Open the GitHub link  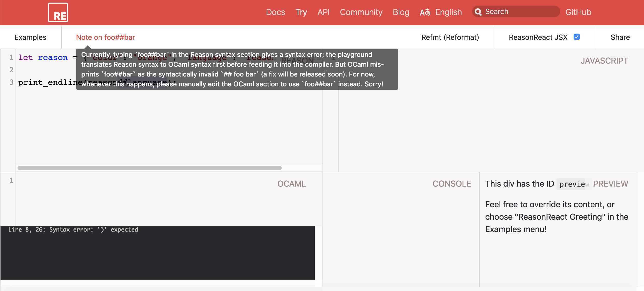click(x=578, y=12)
